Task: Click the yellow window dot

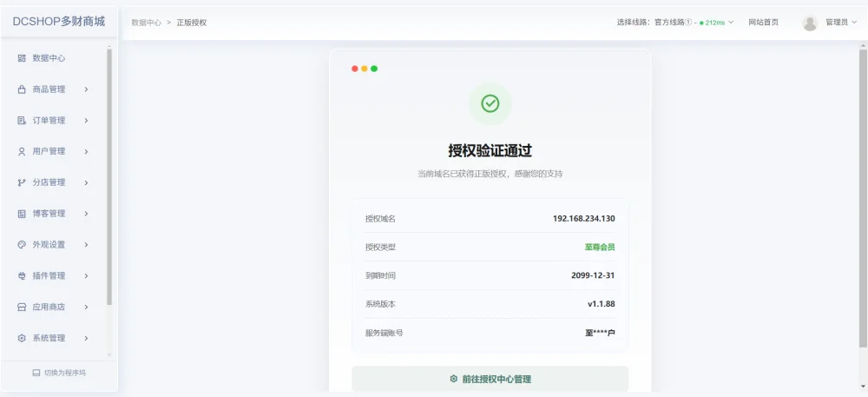Action: tap(365, 69)
